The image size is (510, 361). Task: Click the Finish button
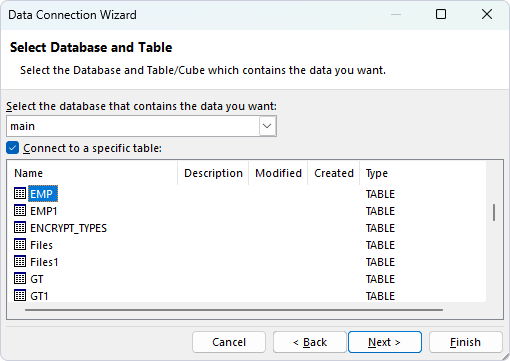(466, 342)
